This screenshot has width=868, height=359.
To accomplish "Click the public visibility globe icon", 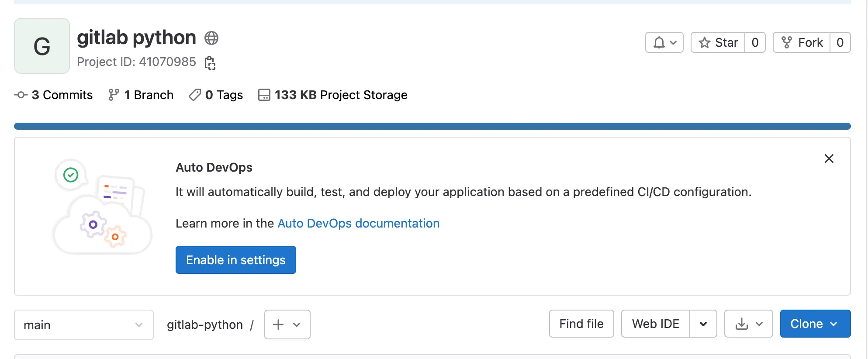I will [211, 38].
